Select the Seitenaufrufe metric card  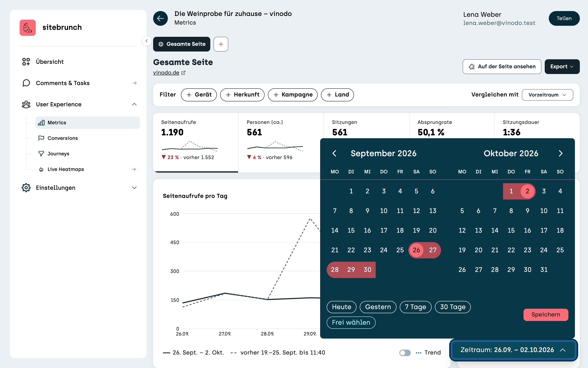point(196,143)
